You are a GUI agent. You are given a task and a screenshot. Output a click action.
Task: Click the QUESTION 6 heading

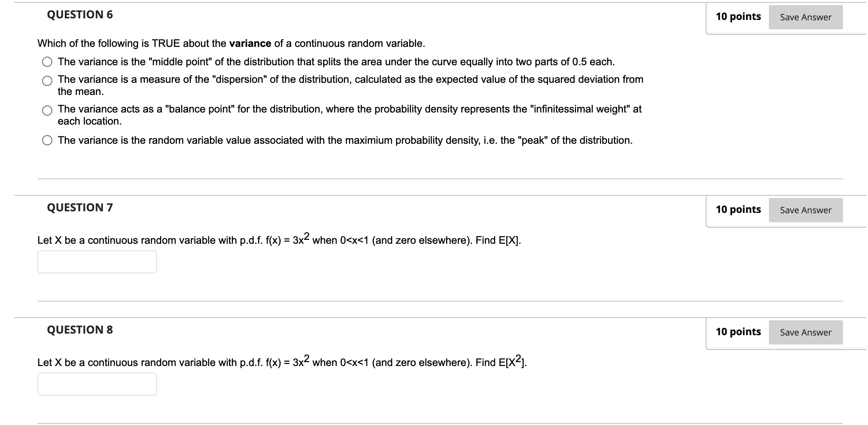pos(79,15)
